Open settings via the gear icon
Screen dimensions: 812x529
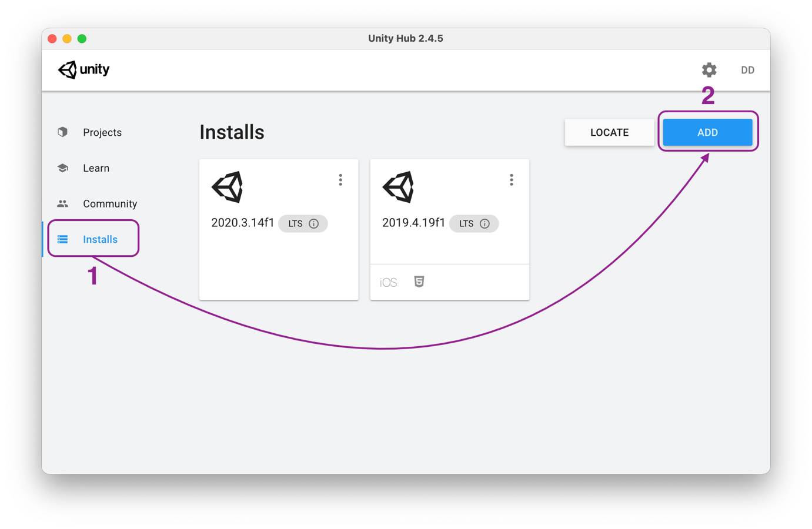[x=709, y=70]
